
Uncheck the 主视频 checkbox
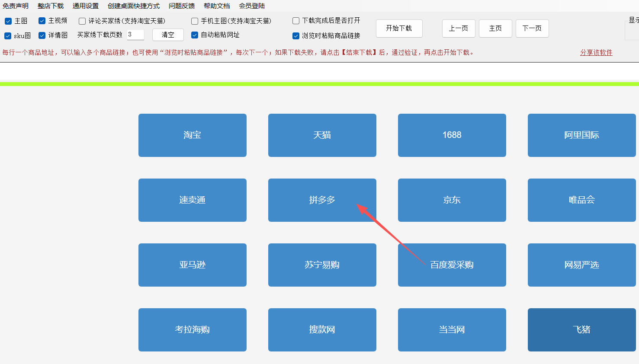[x=42, y=21]
